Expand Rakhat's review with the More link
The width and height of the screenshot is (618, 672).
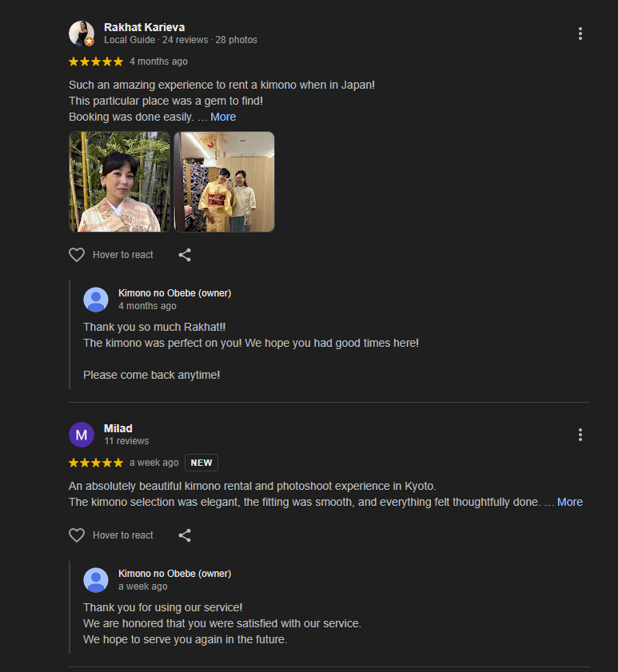pos(223,117)
